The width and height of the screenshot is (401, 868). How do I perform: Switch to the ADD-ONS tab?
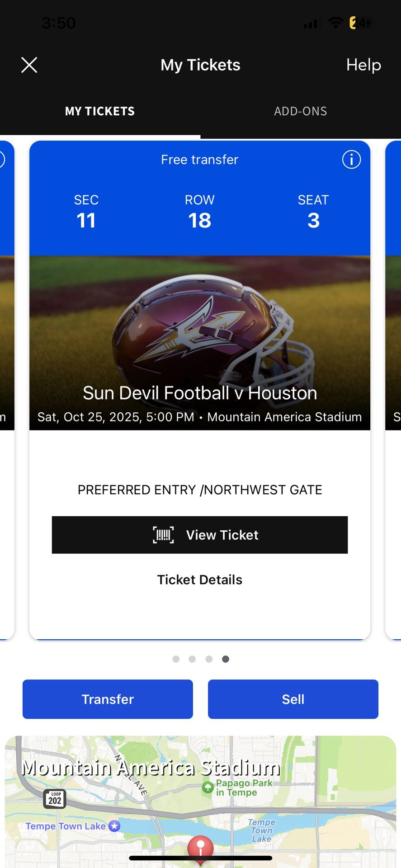coord(300,111)
